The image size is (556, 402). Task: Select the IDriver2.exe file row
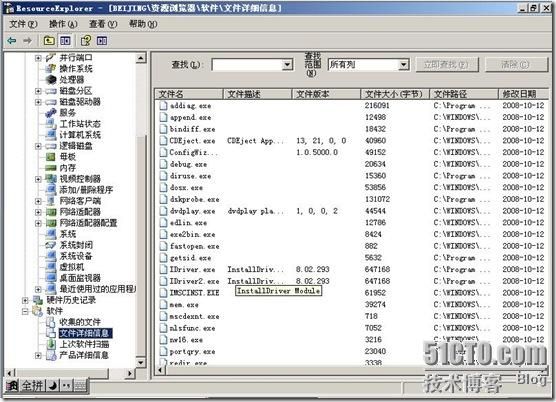pyautogui.click(x=352, y=281)
